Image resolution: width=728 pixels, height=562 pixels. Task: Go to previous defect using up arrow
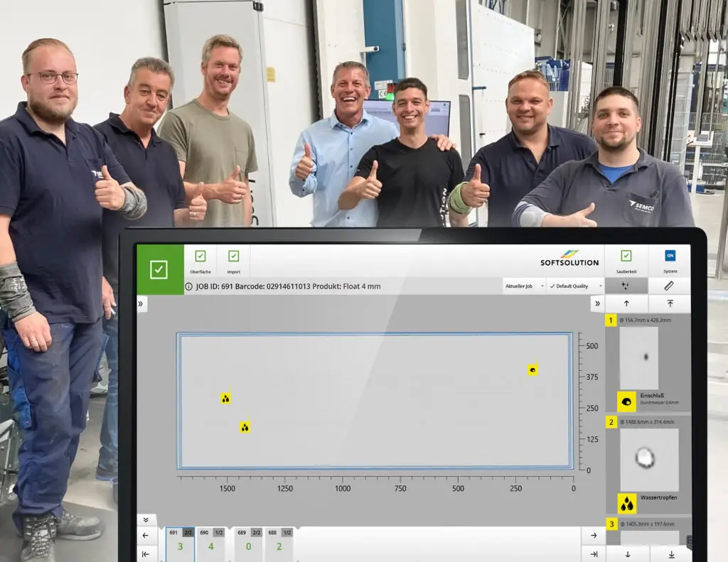pos(626,303)
